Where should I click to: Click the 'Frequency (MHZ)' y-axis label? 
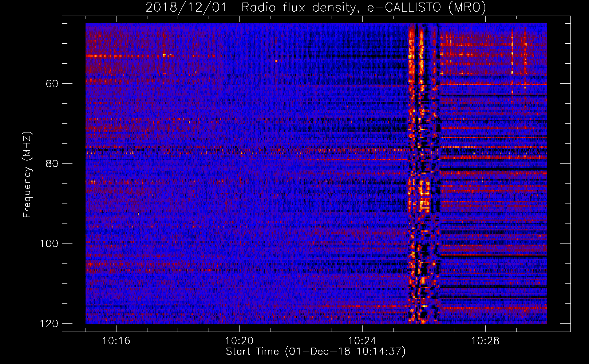pyautogui.click(x=27, y=174)
